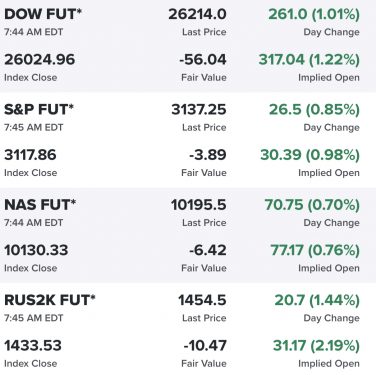This screenshot has width=376, height=375.
Task: Select the DOW index close 26024.96
Action: [40, 60]
